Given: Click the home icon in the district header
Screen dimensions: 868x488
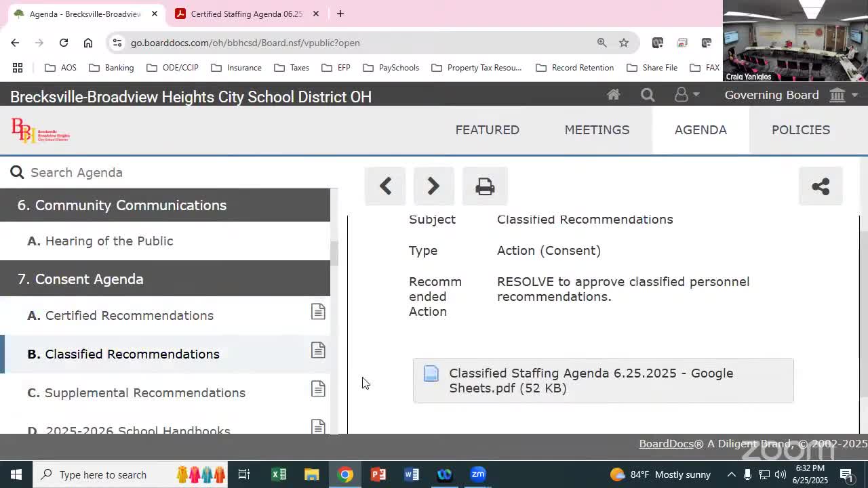Looking at the screenshot, I should tap(613, 95).
